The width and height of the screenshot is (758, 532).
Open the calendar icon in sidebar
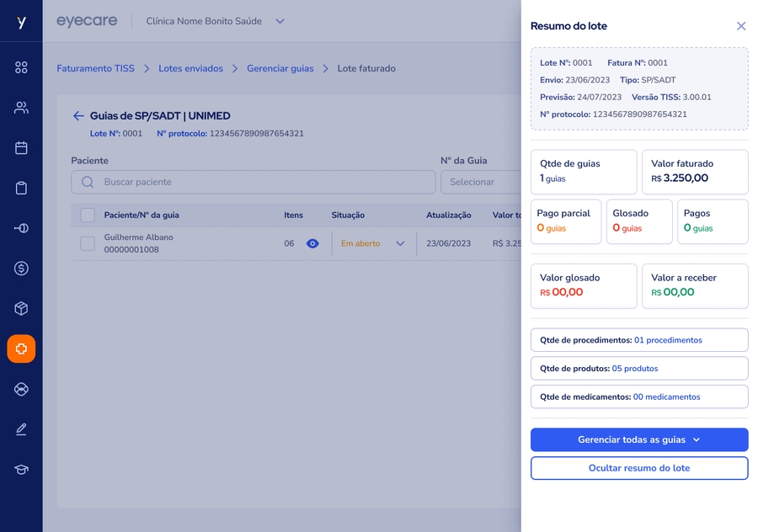(x=21, y=148)
